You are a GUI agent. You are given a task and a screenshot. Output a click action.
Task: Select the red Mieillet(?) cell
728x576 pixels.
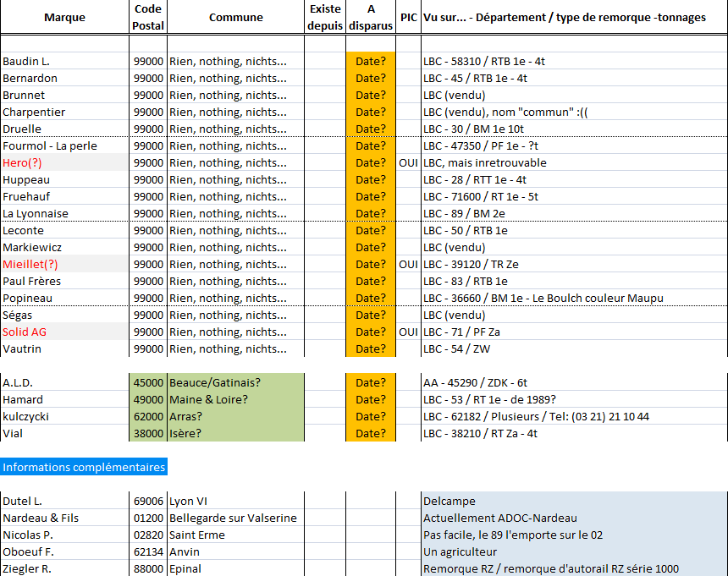click(64, 265)
